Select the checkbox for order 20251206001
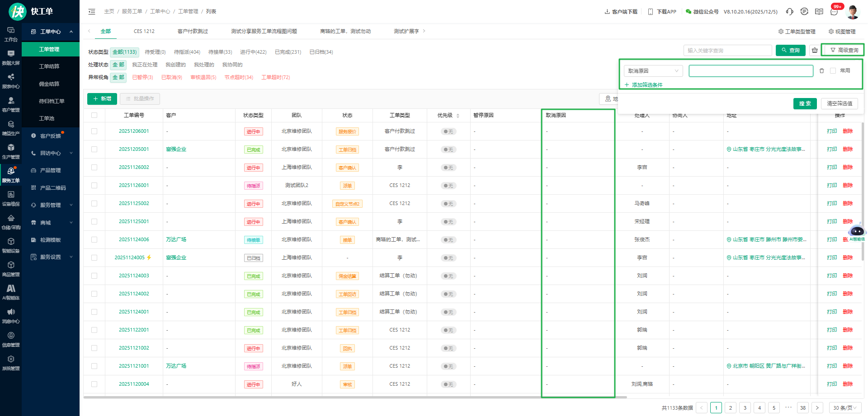The image size is (868, 416). coord(94,131)
